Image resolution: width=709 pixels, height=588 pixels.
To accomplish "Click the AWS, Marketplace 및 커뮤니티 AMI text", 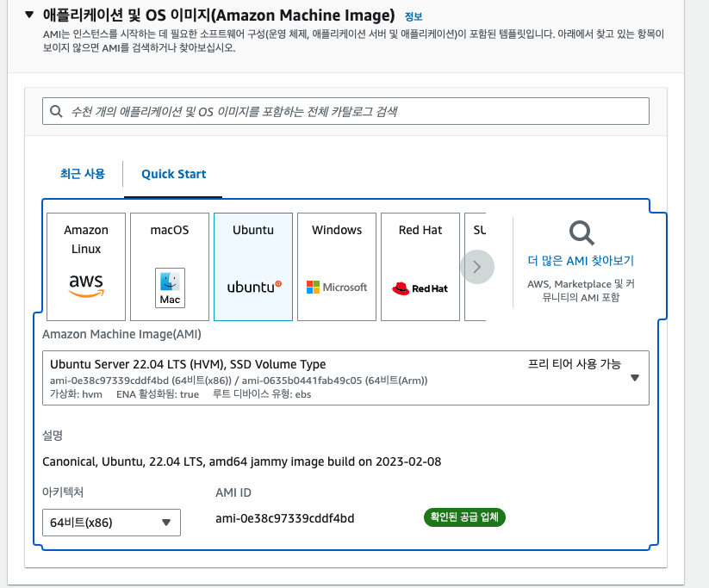I will 581,291.
